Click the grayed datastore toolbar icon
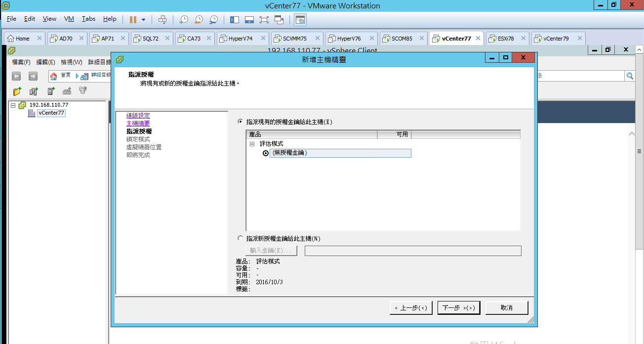The height and width of the screenshot is (344, 644). (x=83, y=90)
